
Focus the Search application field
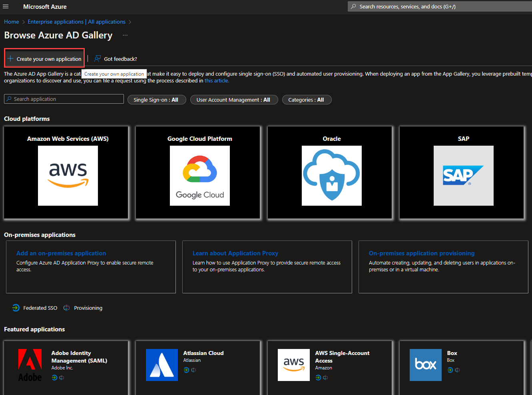coord(64,99)
